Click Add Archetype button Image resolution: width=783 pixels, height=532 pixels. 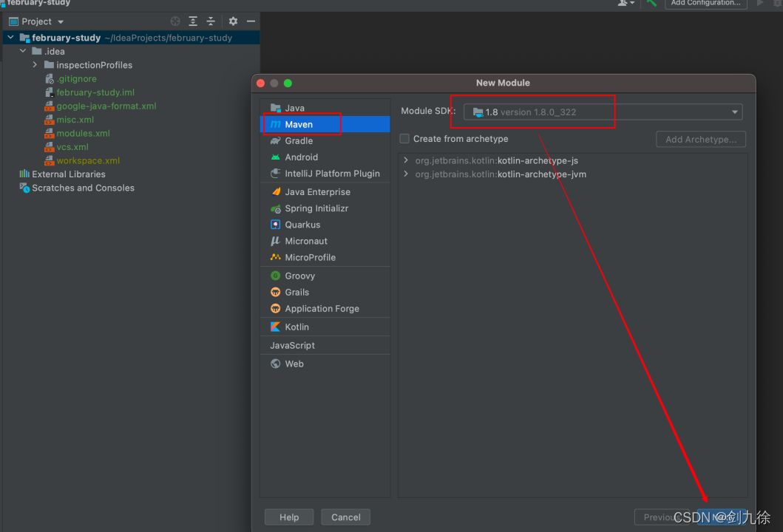(701, 139)
